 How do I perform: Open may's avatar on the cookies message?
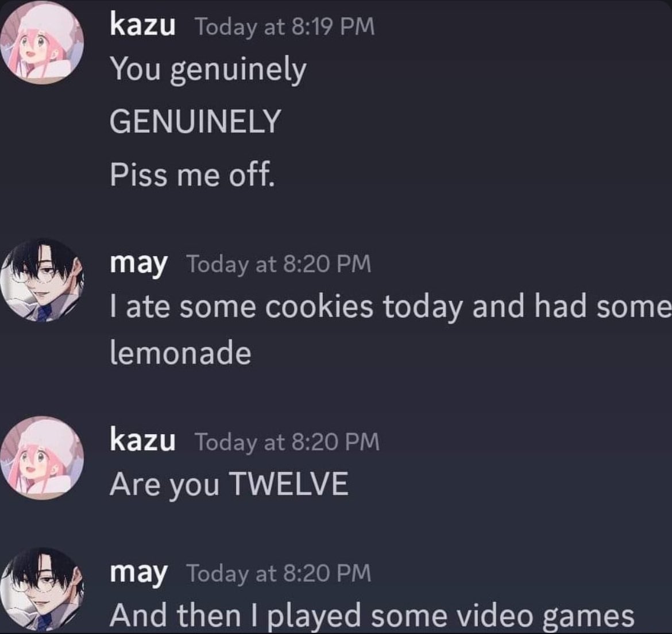[42, 280]
